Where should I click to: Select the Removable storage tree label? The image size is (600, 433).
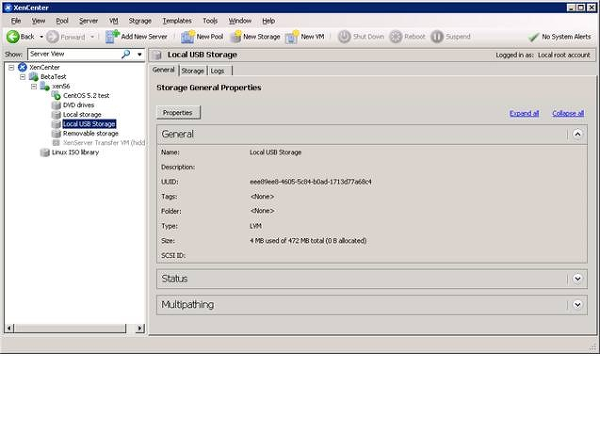click(x=91, y=133)
